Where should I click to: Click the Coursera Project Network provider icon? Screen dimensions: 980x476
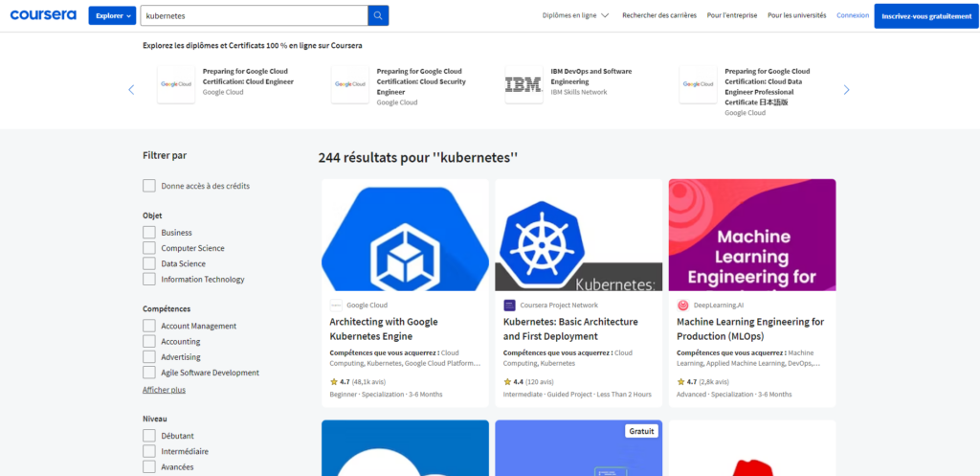coord(509,306)
